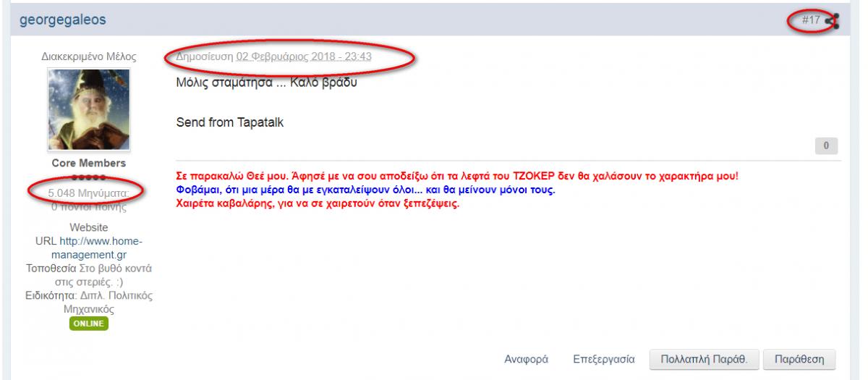Click the 0 reputation counter box
Image resolution: width=868 pixels, height=380 pixels.
click(x=825, y=146)
